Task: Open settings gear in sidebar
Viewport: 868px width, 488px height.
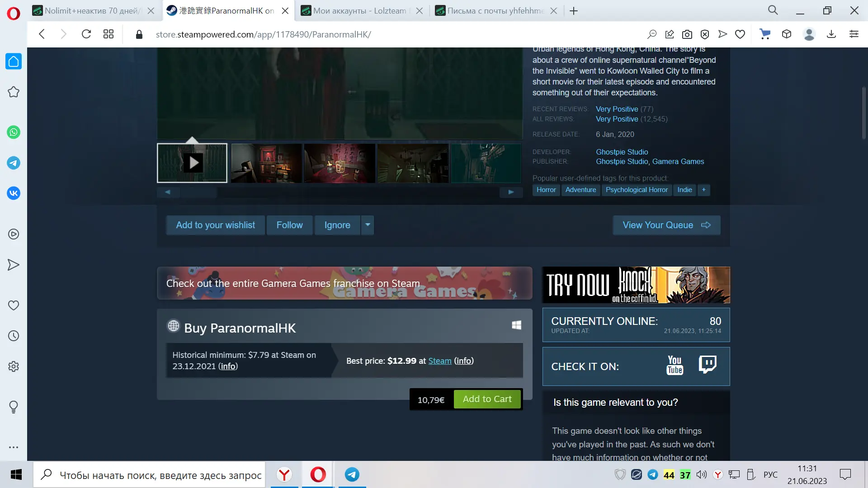Action: [14, 366]
